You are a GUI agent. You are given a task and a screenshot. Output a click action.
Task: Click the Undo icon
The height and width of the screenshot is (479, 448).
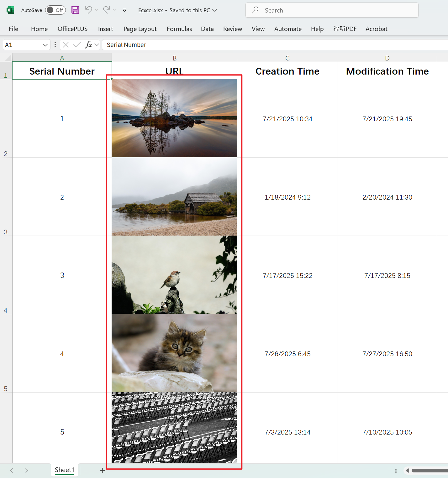click(88, 10)
